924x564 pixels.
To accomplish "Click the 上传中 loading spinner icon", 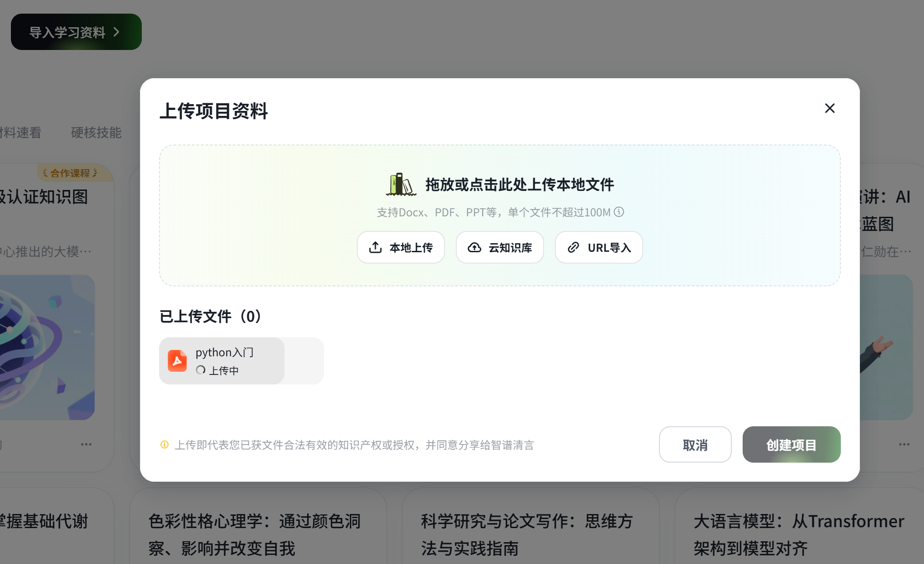I will point(200,370).
